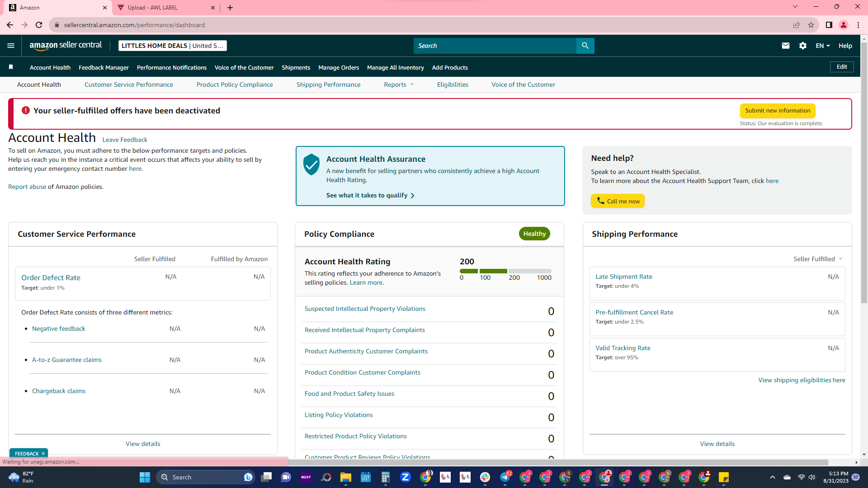Open the Eligibilities tab

click(453, 84)
